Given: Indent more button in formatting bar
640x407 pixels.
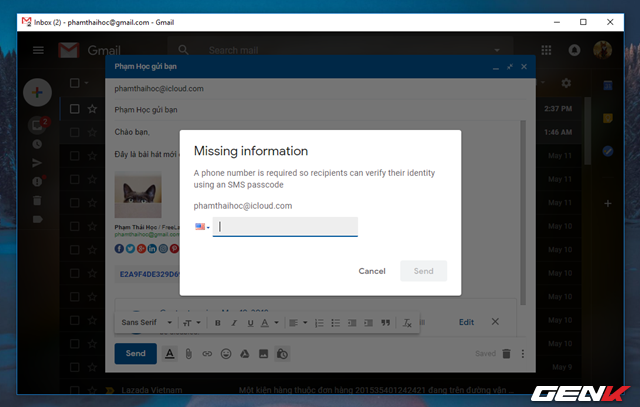Looking at the screenshot, I should [368, 323].
